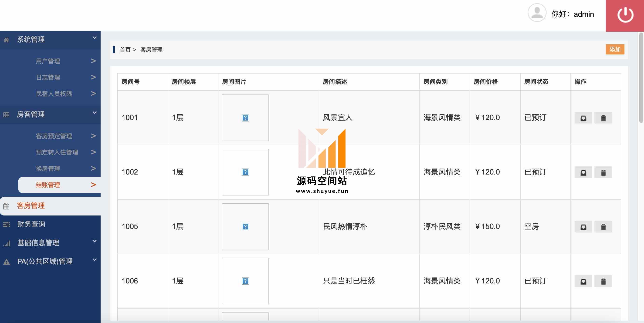This screenshot has width=644, height=323.
Task: Click broken image placeholder for room 1001
Action: (x=245, y=118)
